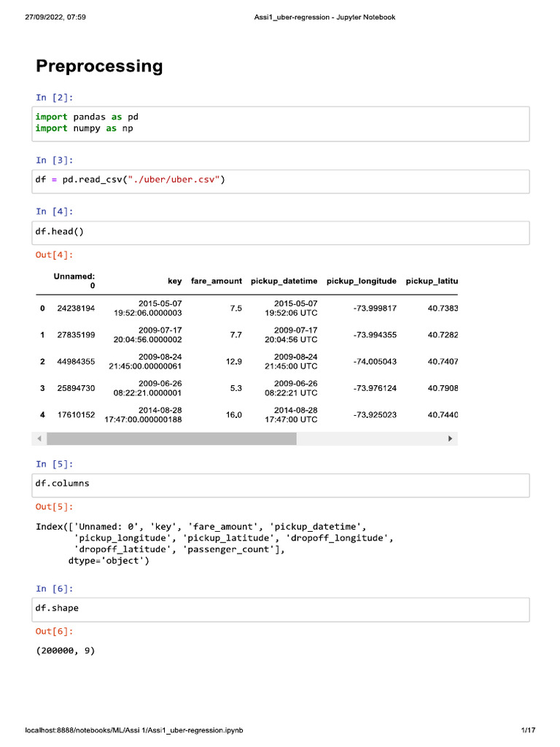
Task: Click the horizontal scrollbar thumb under the table
Action: pos(171,438)
